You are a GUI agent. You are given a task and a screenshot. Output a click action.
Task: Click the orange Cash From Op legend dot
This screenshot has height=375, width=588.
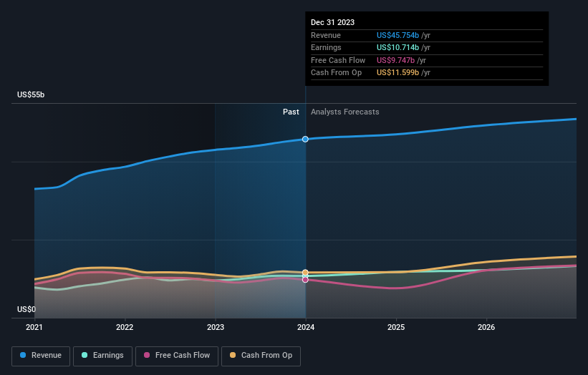coord(233,355)
